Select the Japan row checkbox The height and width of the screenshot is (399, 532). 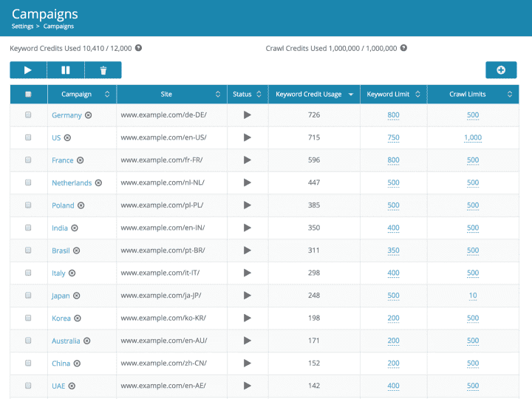[x=28, y=296]
